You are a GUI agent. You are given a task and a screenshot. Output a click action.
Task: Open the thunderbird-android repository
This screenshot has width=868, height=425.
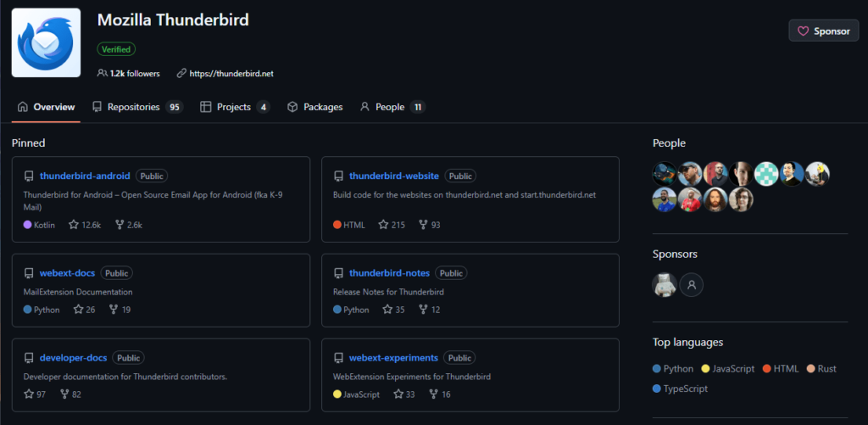coord(85,176)
